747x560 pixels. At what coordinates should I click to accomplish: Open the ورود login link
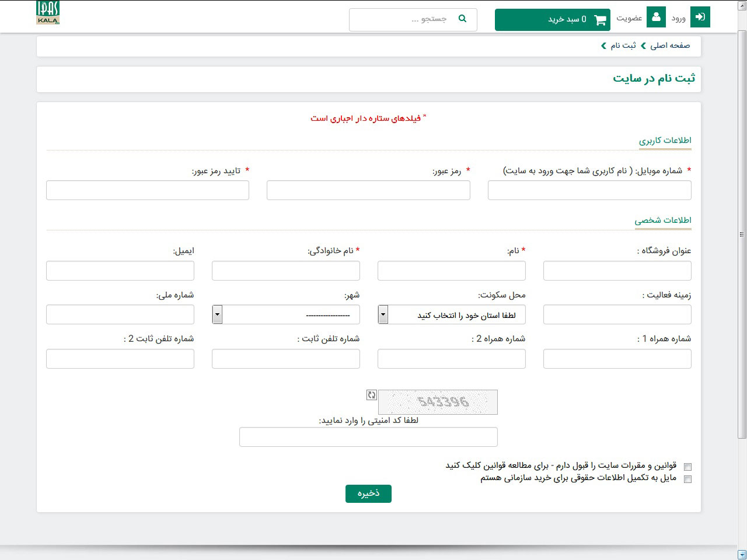(678, 18)
